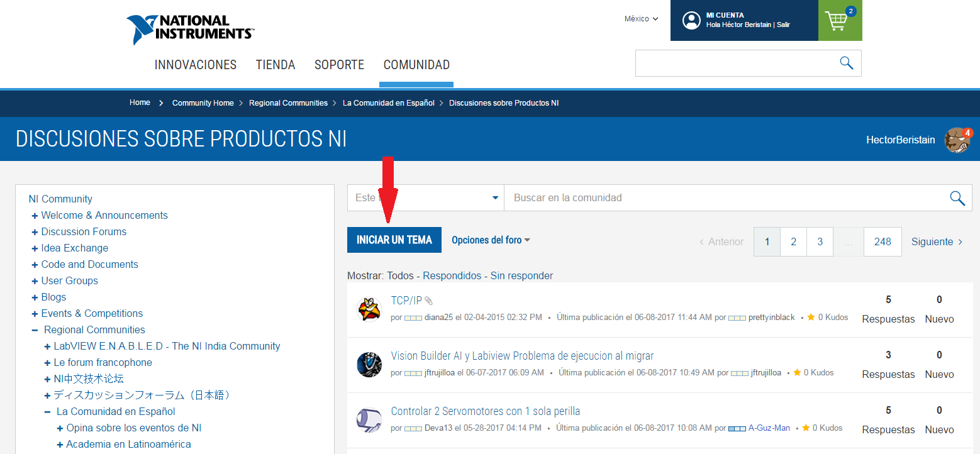This screenshot has height=454, width=980.
Task: Click diana25's avatar on TCP/IP thread
Action: (x=369, y=309)
